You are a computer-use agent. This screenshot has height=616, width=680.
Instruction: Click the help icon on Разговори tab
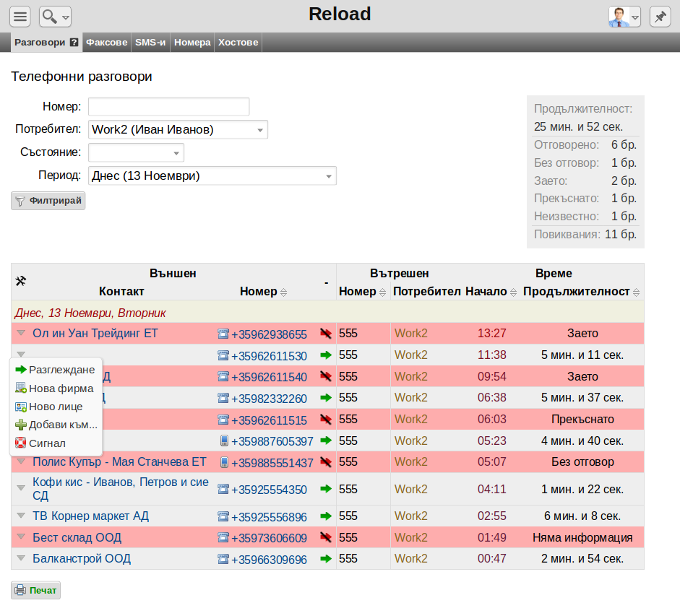tap(74, 42)
